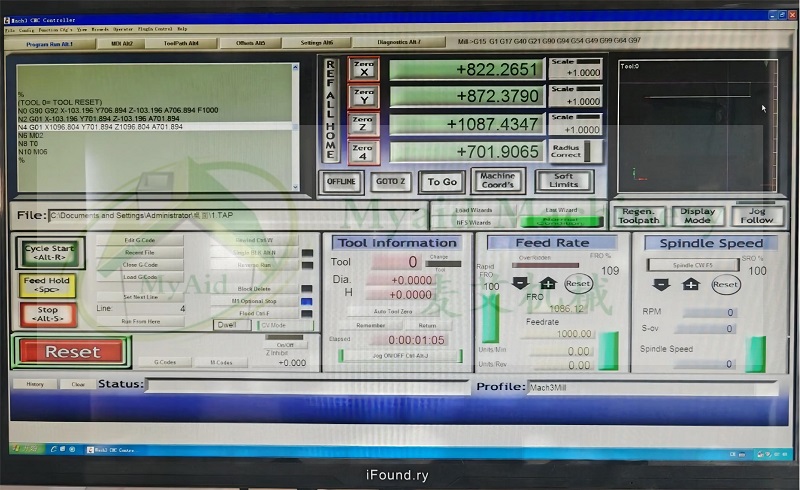Toggle Jog ON/OFF Ctrl-Alt-J
The height and width of the screenshot is (490, 800).
pos(400,356)
